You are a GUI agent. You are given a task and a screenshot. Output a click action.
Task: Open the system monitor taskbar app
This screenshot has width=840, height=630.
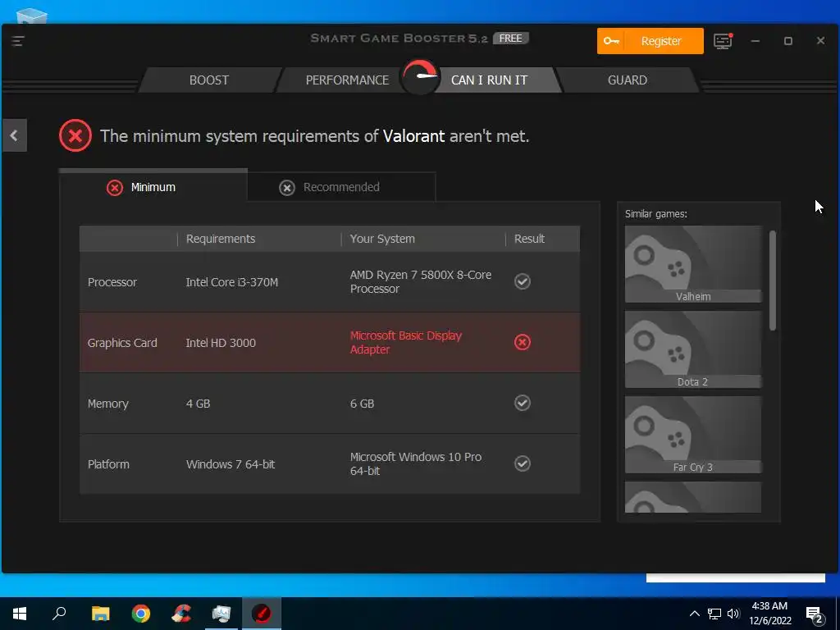[x=221, y=614]
